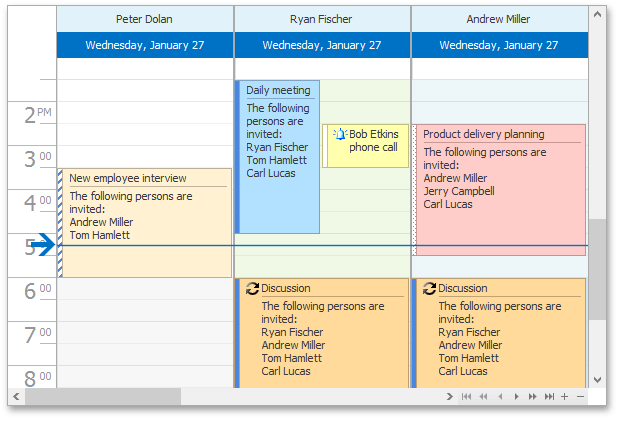Click the horizontal scrollbar right arrow
Viewport: 620px width, 421px height.
[450, 396]
